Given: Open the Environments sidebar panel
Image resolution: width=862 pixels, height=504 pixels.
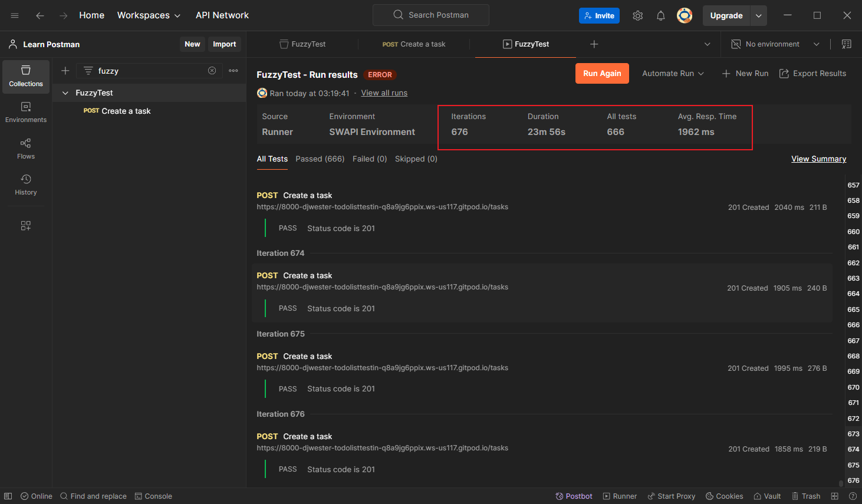Looking at the screenshot, I should (x=26, y=113).
